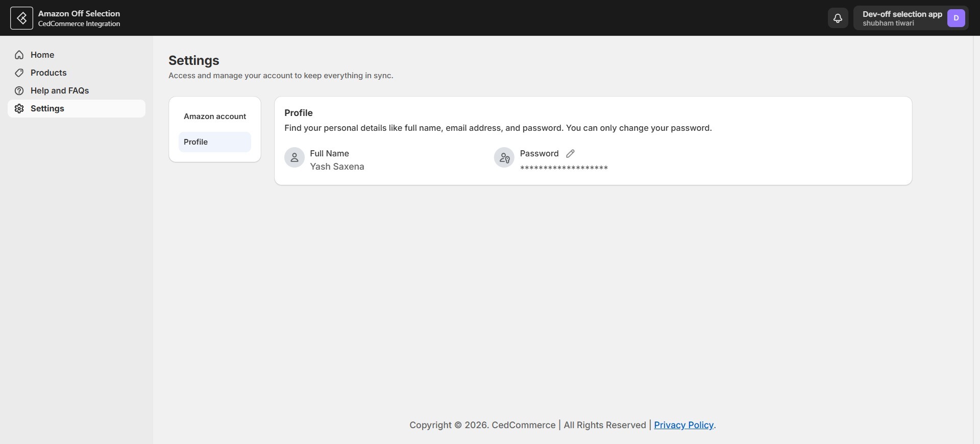The image size is (980, 444).
Task: Click the Home house icon
Action: pos(19,55)
